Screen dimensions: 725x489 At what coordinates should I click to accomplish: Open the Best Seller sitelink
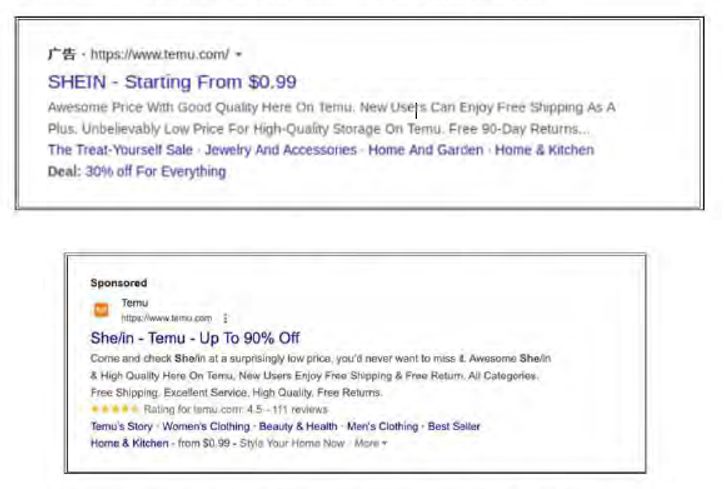pos(454,426)
